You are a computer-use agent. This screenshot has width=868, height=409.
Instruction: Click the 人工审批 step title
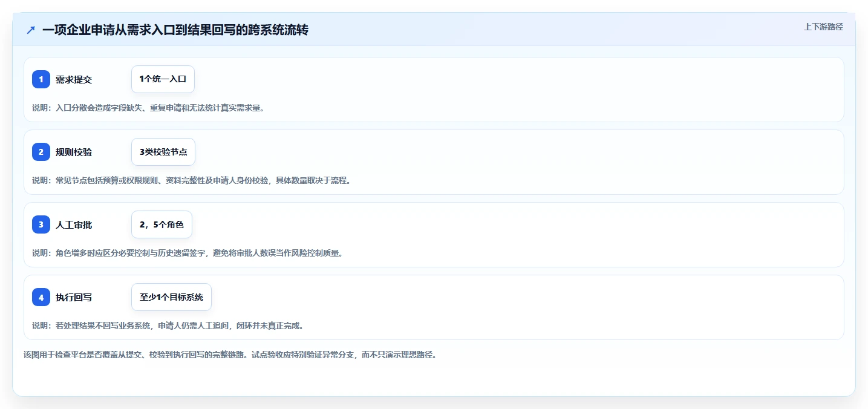[74, 224]
